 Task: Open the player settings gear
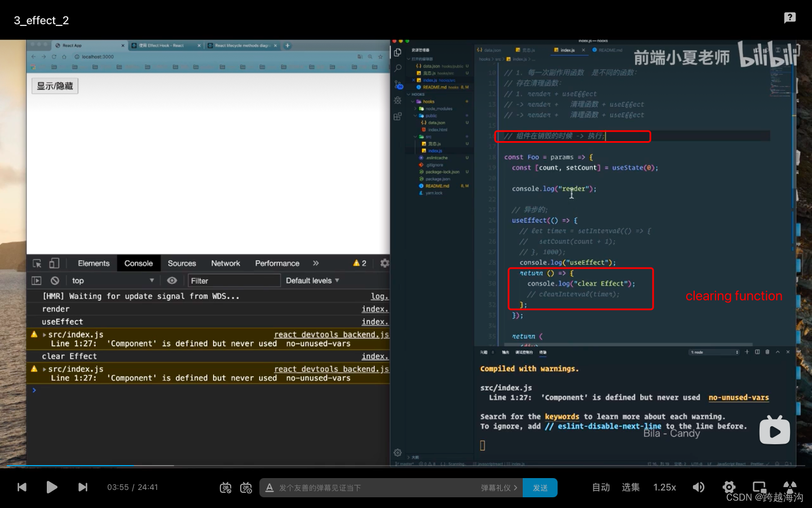(x=729, y=487)
